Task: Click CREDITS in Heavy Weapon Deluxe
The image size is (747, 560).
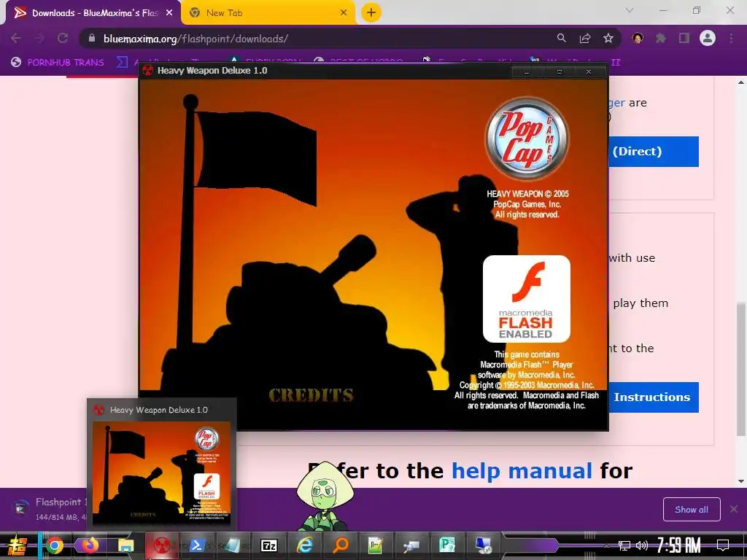Action: click(x=311, y=394)
